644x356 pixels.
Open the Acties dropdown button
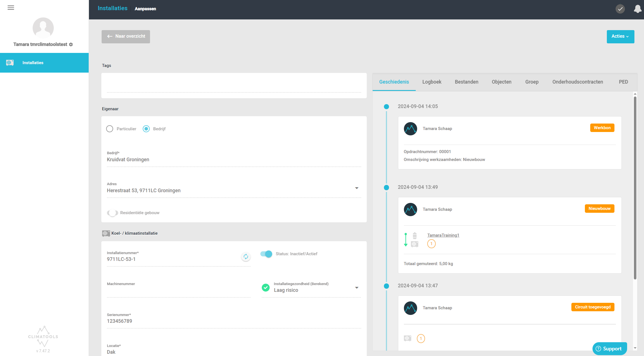pos(620,37)
